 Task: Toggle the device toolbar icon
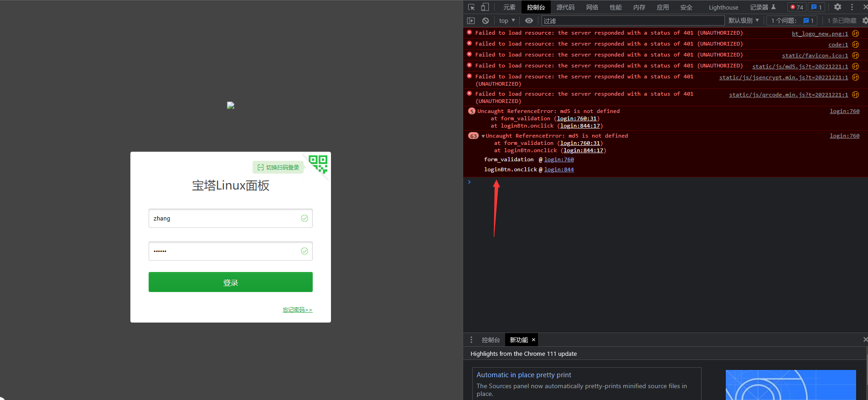click(485, 7)
